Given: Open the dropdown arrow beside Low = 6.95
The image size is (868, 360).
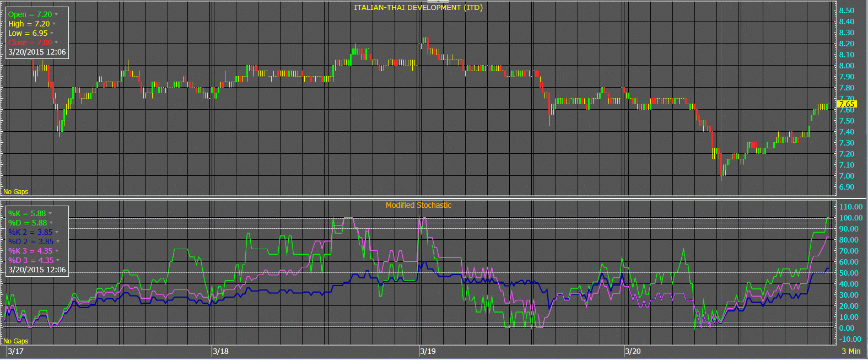Looking at the screenshot, I should click(x=52, y=34).
